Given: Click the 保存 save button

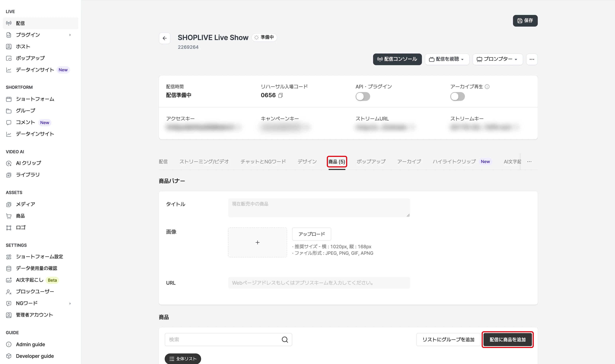Looking at the screenshot, I should tap(525, 21).
